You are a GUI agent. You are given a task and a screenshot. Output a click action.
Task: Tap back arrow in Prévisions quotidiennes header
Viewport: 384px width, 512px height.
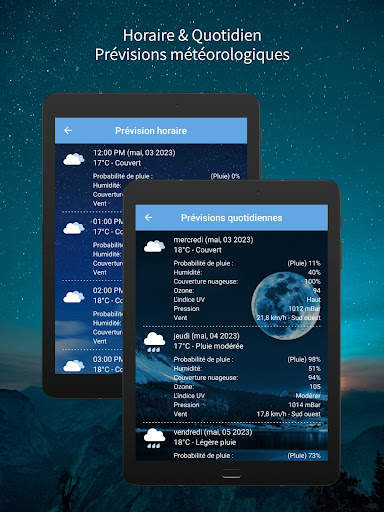[149, 218]
